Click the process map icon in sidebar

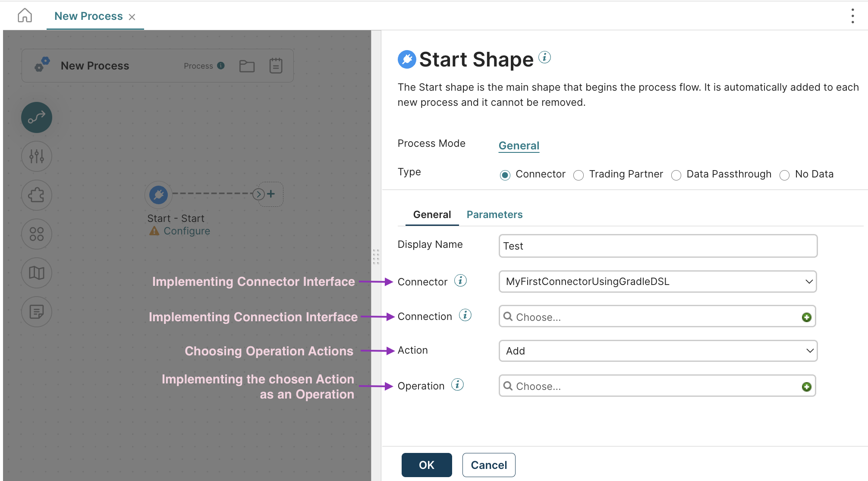36,273
